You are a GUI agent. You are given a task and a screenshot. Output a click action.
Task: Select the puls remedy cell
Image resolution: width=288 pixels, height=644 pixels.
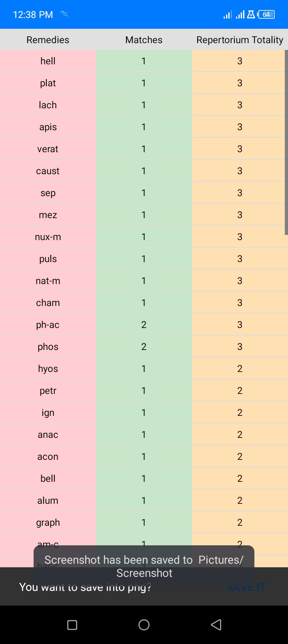point(48,259)
